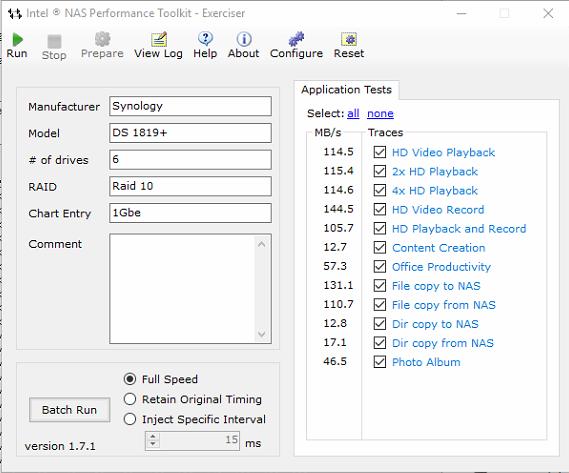Image resolution: width=569 pixels, height=473 pixels.
Task: Open the File copy from NAS link
Action: 443,305
